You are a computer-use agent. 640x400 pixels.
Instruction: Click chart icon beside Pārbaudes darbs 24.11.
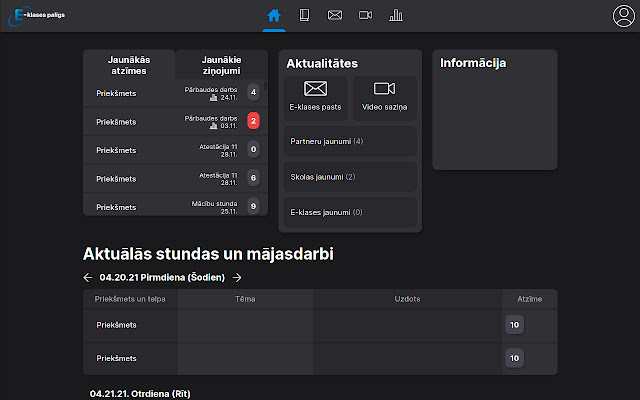pyautogui.click(x=213, y=98)
